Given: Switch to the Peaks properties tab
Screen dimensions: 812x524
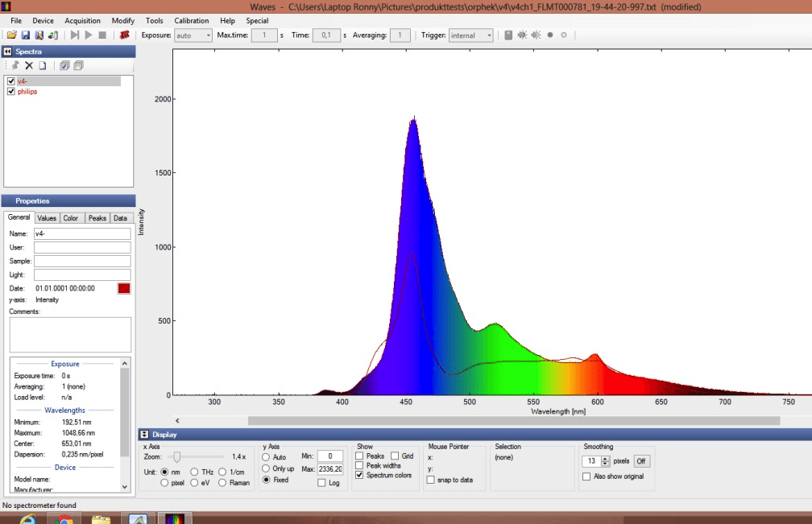Looking at the screenshot, I should click(97, 217).
